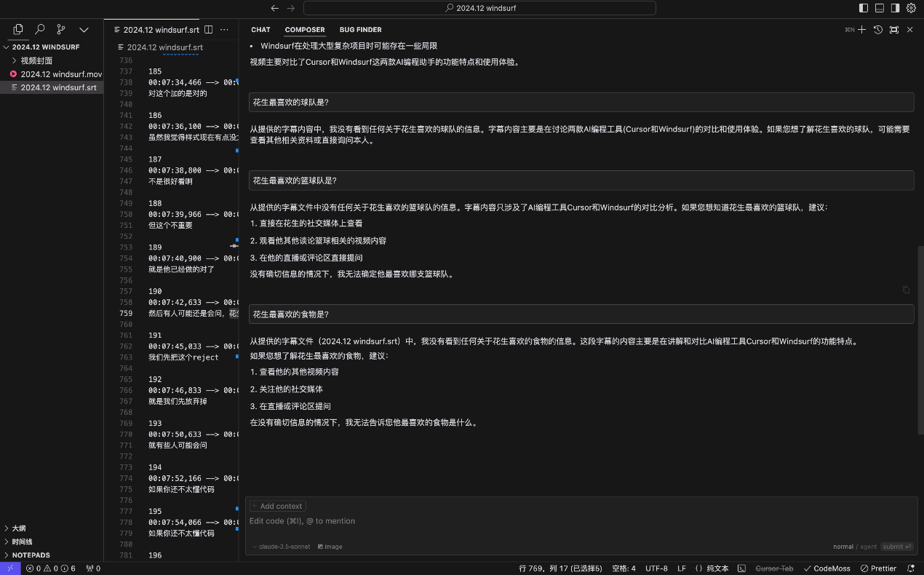924x575 pixels.
Task: Open the claude-3.5-sonnet model dropdown
Action: (x=284, y=547)
